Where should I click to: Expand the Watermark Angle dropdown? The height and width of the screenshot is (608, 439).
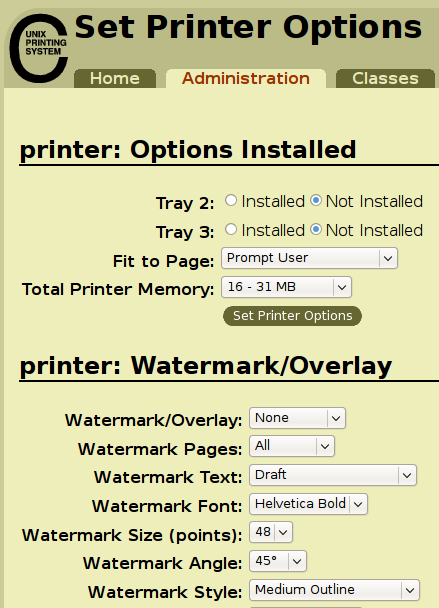pyautogui.click(x=278, y=561)
